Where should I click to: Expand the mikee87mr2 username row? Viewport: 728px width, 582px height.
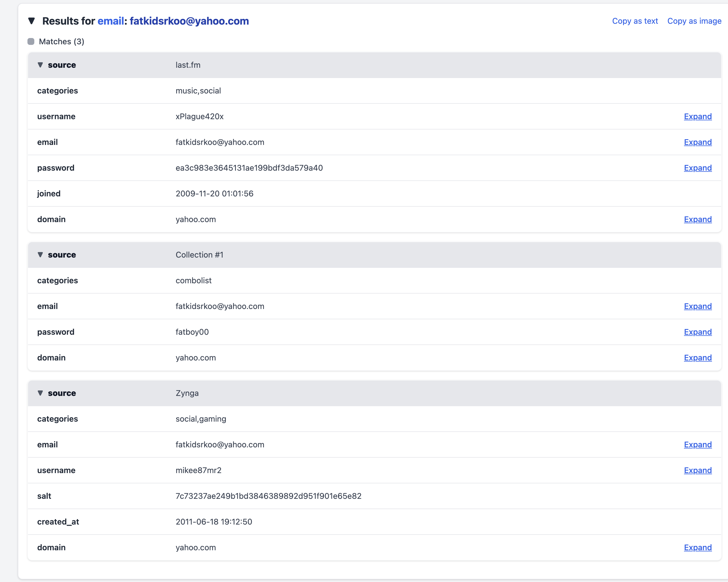[x=698, y=470]
